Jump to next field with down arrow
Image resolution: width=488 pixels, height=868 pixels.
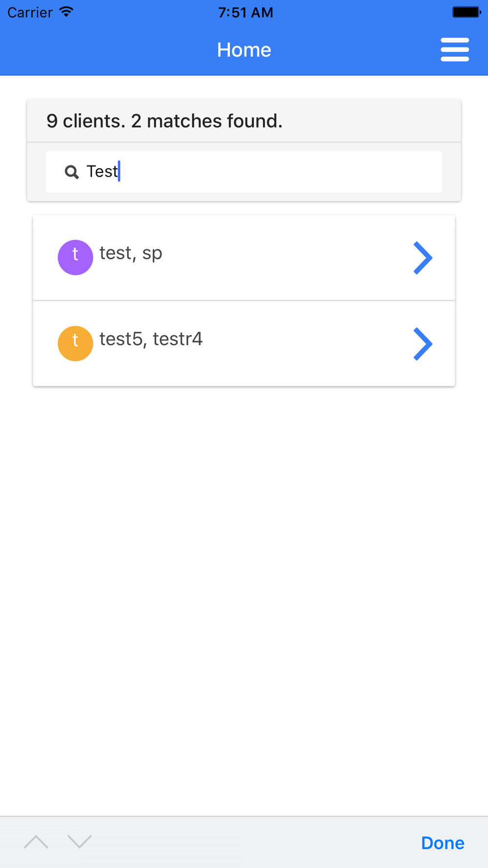point(80,842)
